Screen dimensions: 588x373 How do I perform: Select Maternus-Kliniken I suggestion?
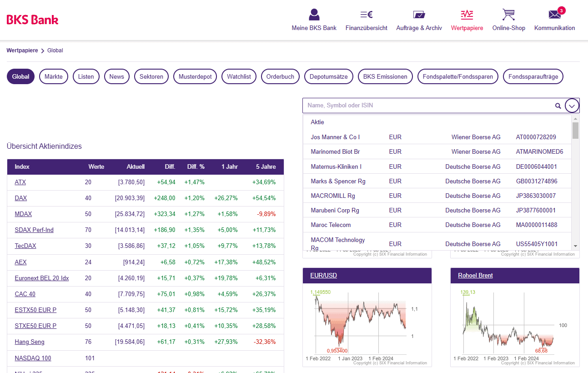point(437,166)
